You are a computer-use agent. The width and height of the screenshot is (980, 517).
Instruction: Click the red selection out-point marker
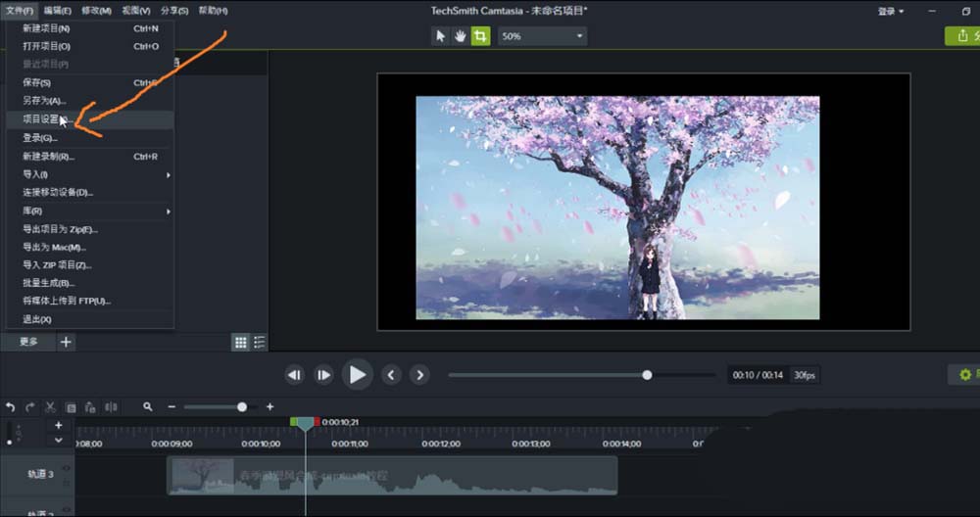click(317, 422)
